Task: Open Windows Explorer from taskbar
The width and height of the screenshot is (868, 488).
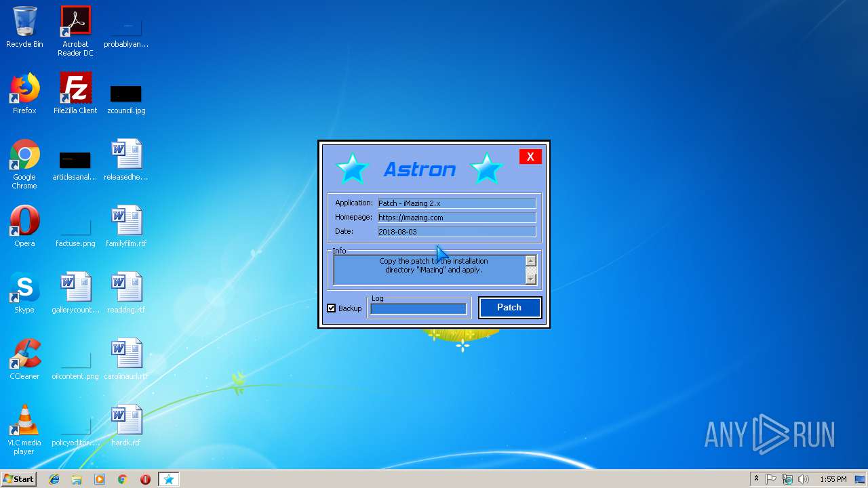Action: (77, 479)
